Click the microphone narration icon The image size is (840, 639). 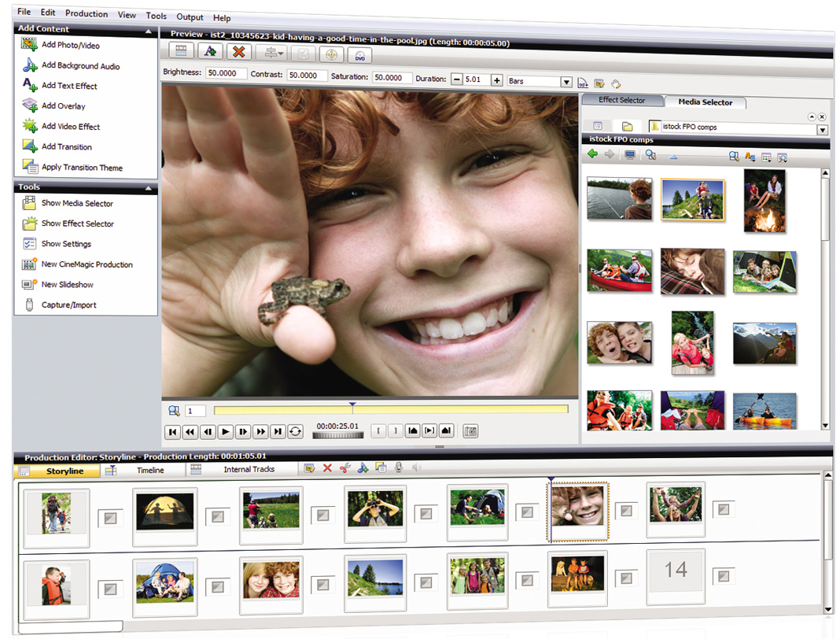pos(399,469)
